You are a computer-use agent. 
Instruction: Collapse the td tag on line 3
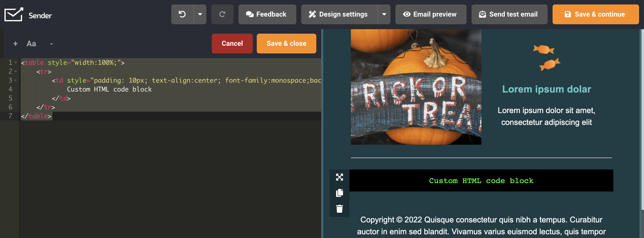tap(16, 80)
